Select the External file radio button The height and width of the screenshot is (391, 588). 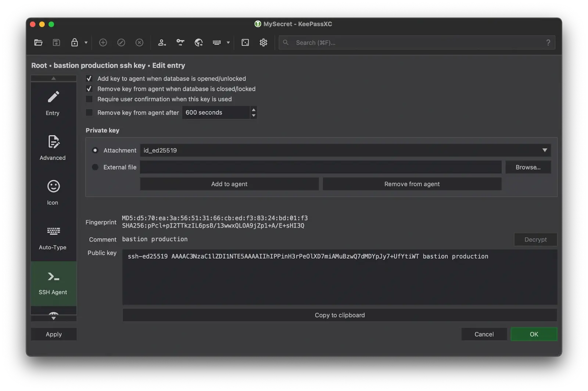tap(95, 167)
